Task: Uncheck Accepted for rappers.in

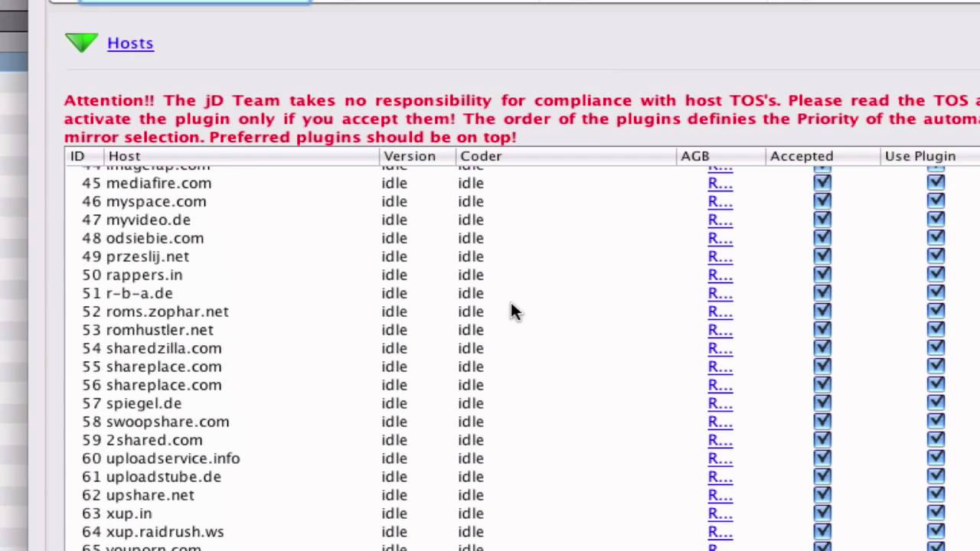Action: click(x=822, y=274)
